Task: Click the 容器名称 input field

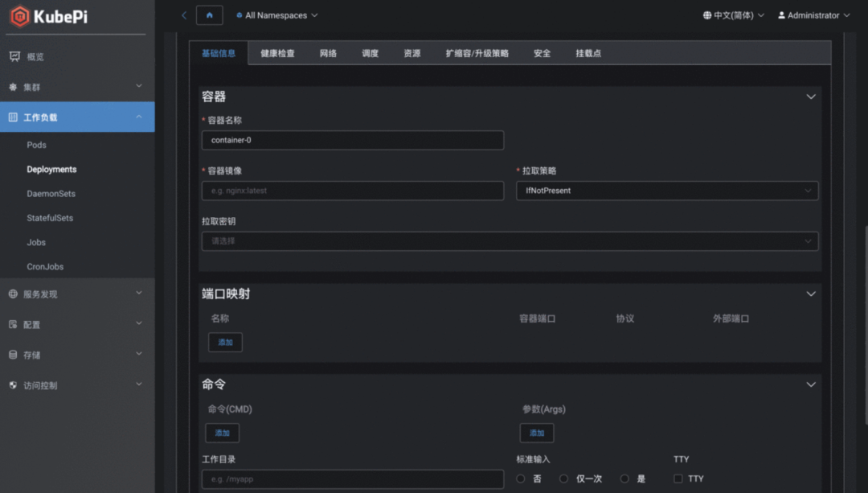Action: coord(353,140)
